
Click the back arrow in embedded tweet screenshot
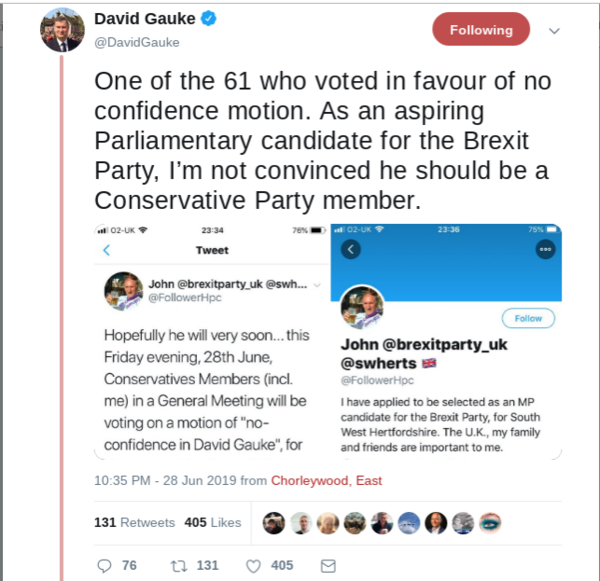107,250
